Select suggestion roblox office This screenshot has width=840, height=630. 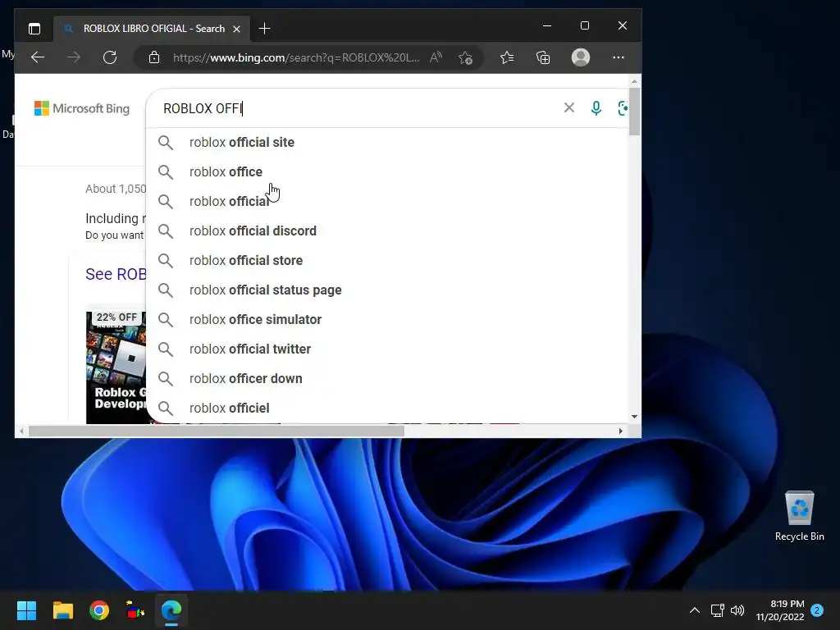tap(387, 172)
